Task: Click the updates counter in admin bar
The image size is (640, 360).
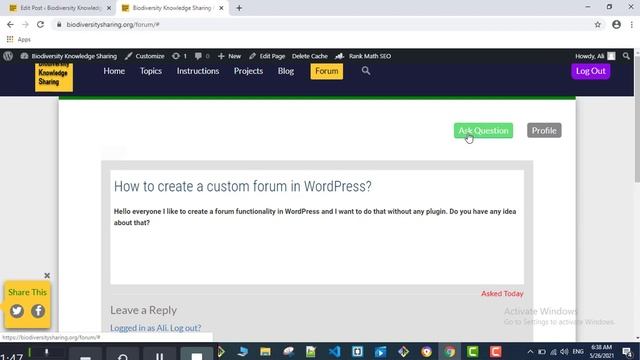Action: pos(179,56)
